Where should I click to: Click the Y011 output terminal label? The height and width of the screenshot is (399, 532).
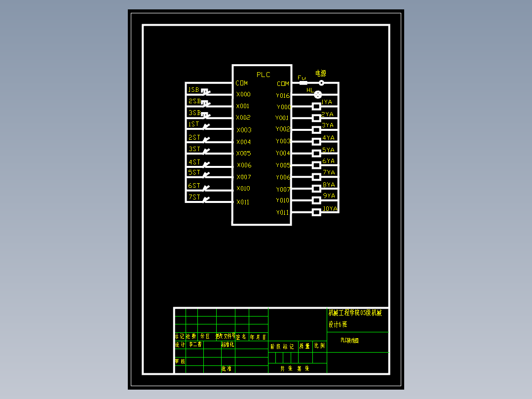click(282, 212)
